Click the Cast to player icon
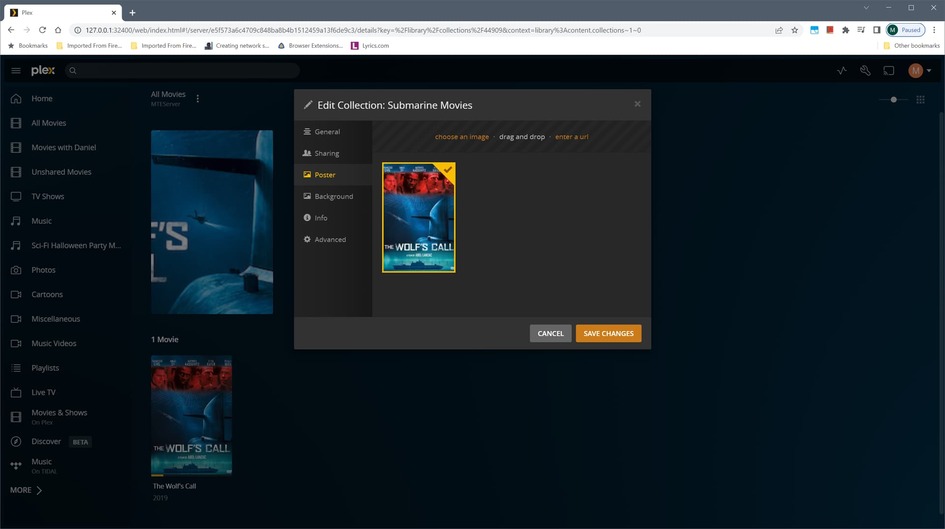The height and width of the screenshot is (529, 945). point(889,70)
